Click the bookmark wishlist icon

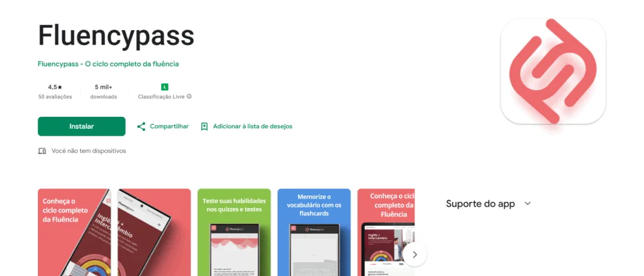coord(204,126)
